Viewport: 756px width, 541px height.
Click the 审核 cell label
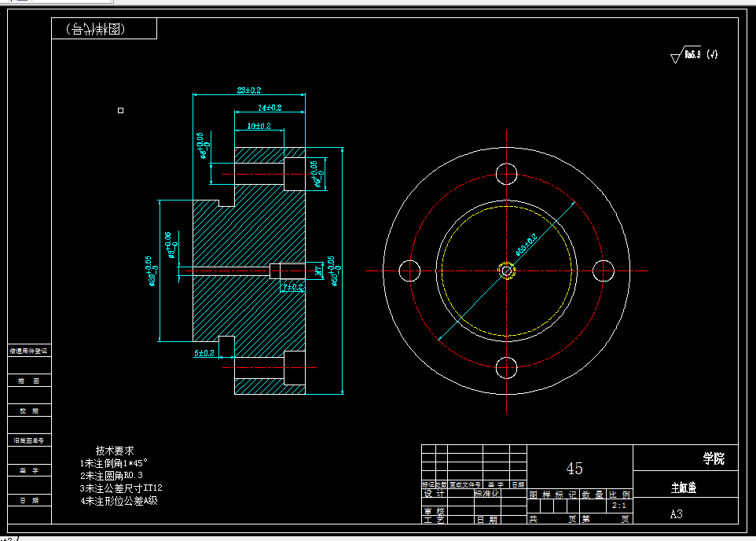point(435,511)
